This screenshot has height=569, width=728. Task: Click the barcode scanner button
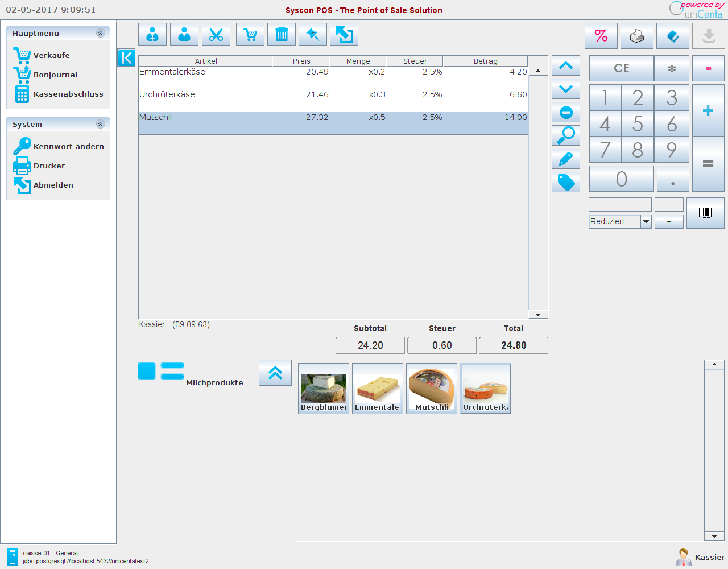click(705, 213)
